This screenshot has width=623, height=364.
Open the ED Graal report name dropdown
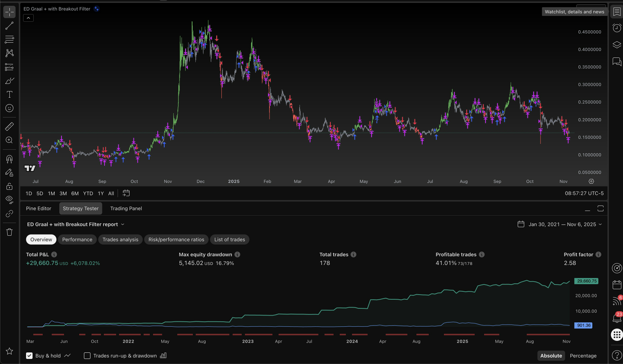coord(123,224)
